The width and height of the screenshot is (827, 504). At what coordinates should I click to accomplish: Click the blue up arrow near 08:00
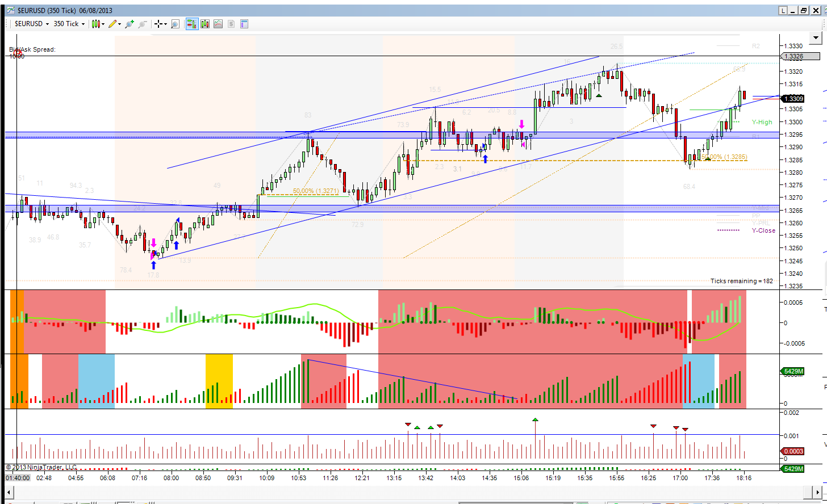pos(176,245)
